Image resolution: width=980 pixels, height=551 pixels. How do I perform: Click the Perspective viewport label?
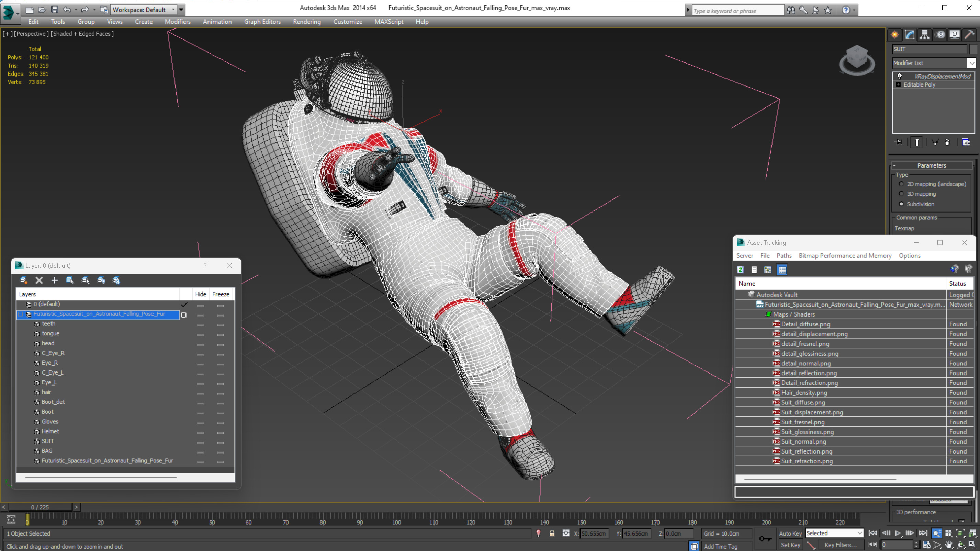click(x=31, y=33)
